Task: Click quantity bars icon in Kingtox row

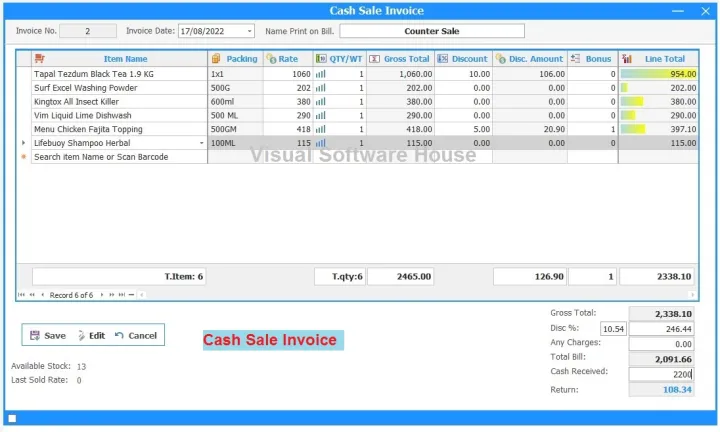Action: click(321, 101)
